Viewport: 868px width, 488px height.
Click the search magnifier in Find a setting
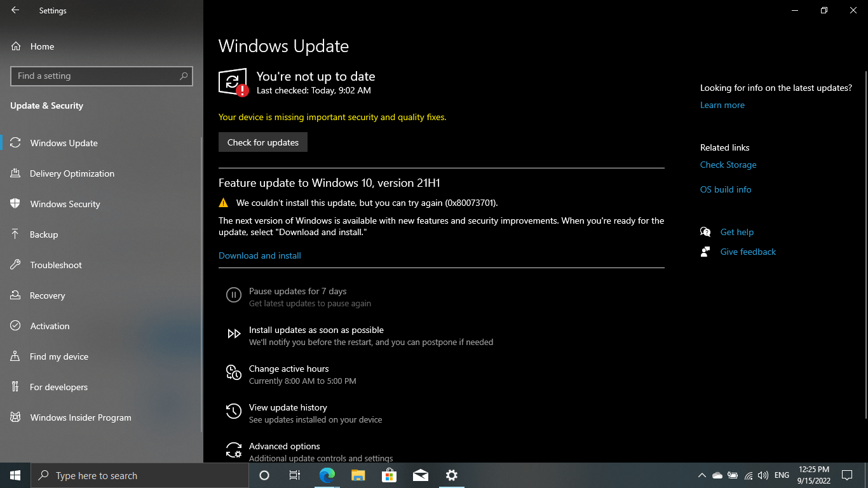pyautogui.click(x=184, y=76)
